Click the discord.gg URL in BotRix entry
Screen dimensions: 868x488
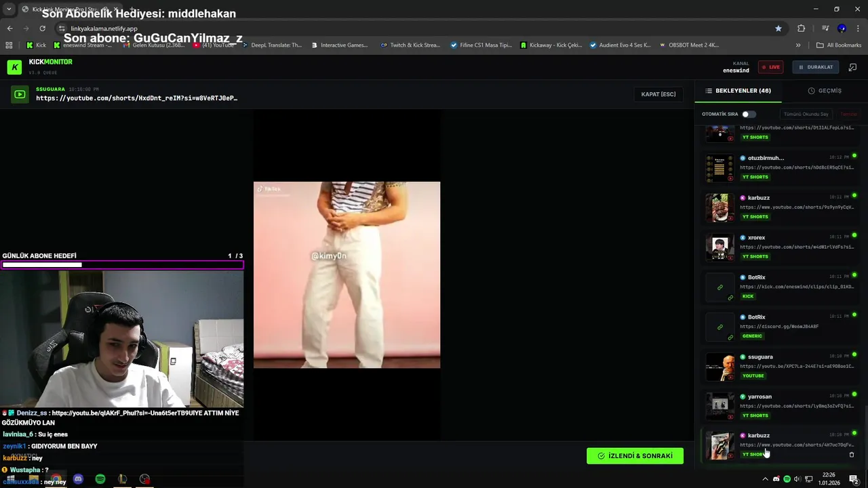pos(779,326)
